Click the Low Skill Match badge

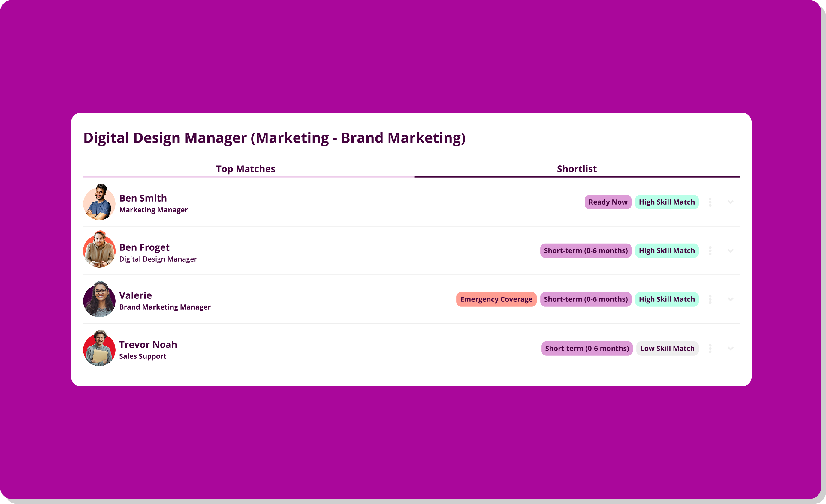(667, 349)
